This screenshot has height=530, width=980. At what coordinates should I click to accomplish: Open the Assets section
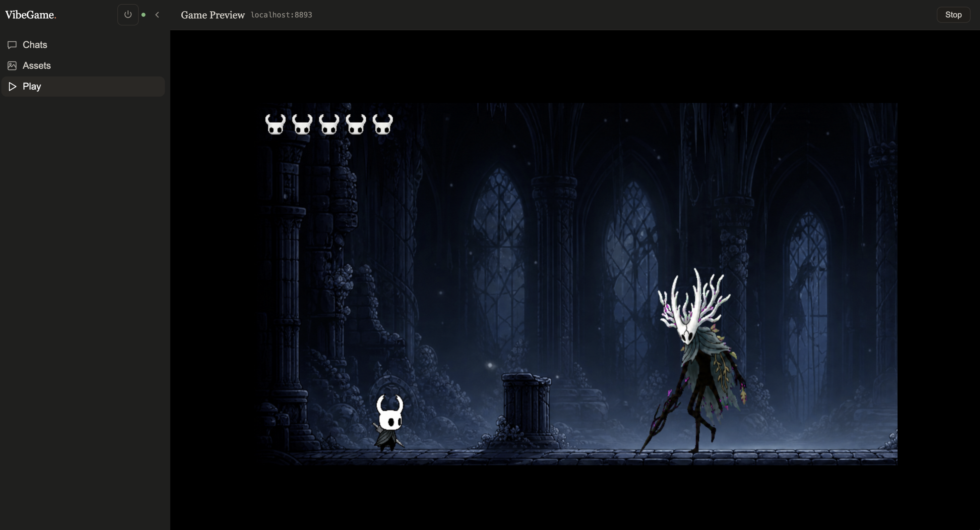point(83,65)
